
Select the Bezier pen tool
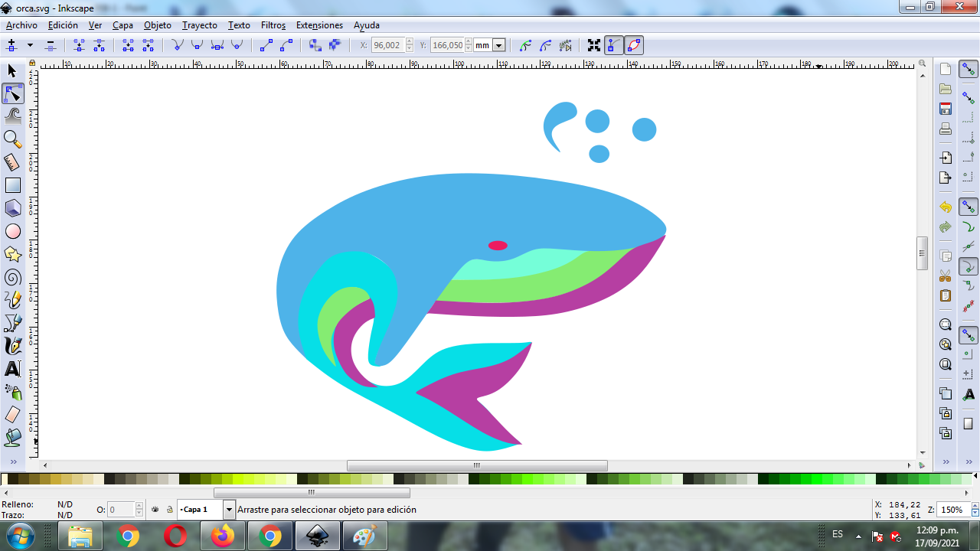click(12, 323)
